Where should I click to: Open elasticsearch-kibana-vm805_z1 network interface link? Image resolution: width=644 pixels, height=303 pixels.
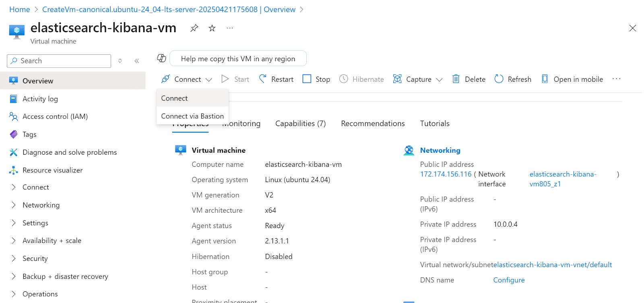(x=563, y=179)
